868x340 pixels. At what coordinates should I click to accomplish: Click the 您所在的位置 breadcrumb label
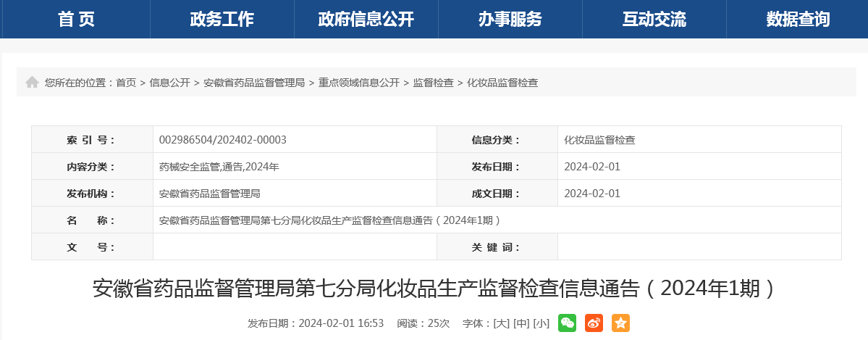[x=80, y=83]
